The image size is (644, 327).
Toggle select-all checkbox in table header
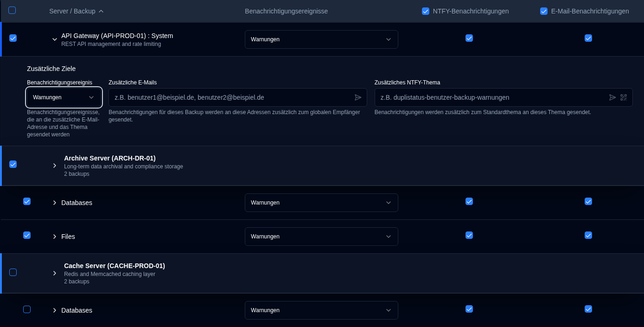click(x=12, y=10)
